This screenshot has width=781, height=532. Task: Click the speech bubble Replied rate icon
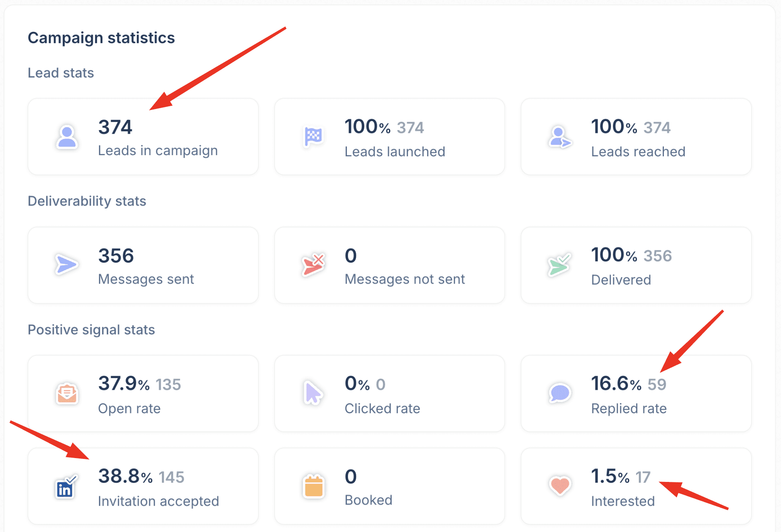pos(560,393)
